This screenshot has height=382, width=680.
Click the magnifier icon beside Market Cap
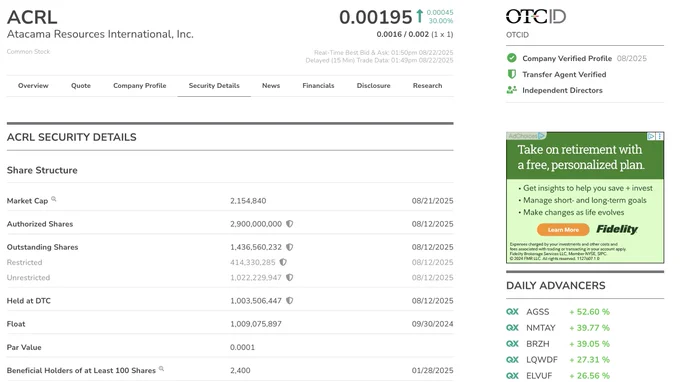(x=54, y=199)
